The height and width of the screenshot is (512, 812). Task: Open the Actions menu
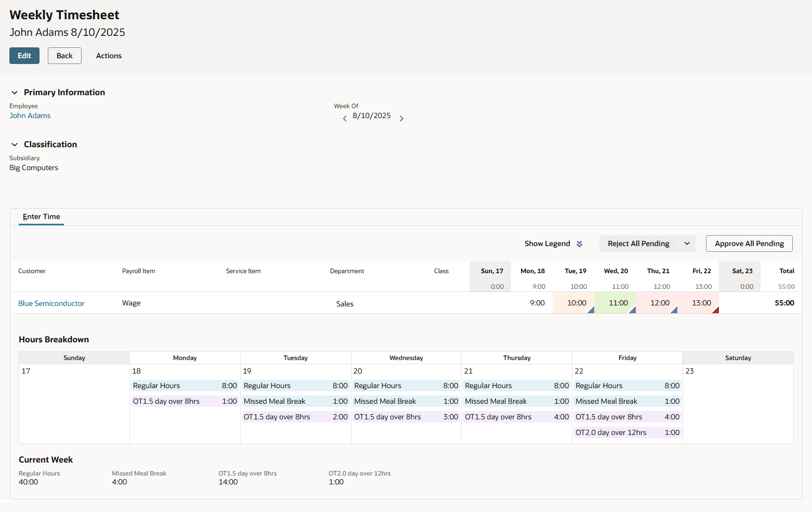coord(108,56)
